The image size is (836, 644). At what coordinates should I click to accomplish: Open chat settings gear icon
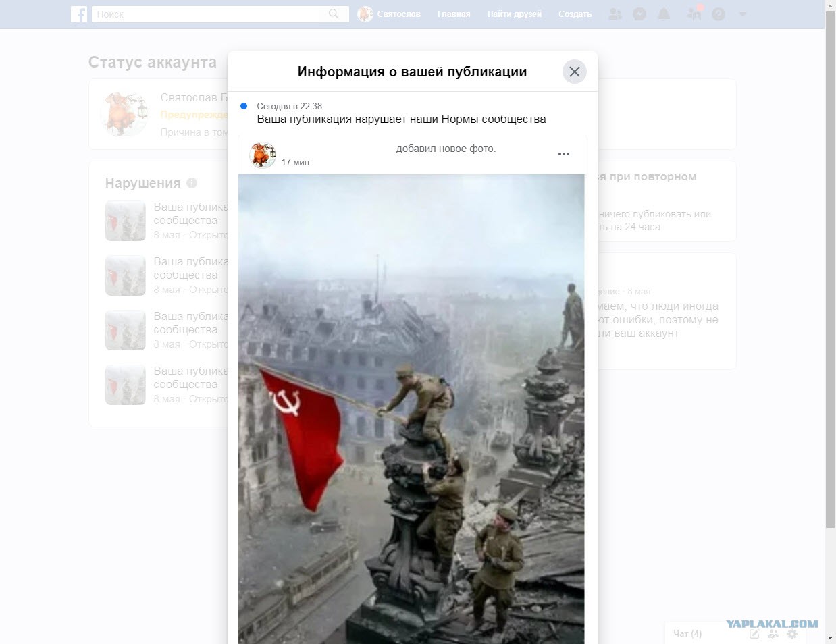pyautogui.click(x=792, y=634)
